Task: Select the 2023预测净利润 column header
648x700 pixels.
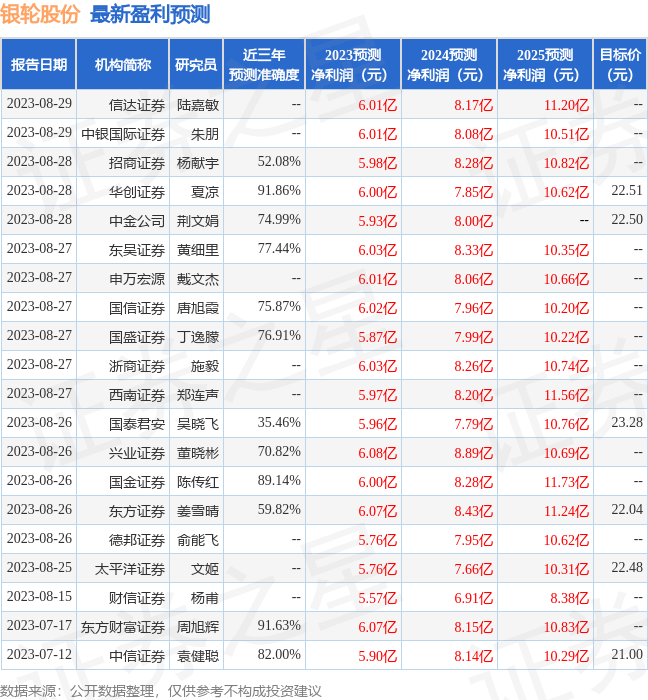Action: click(353, 64)
